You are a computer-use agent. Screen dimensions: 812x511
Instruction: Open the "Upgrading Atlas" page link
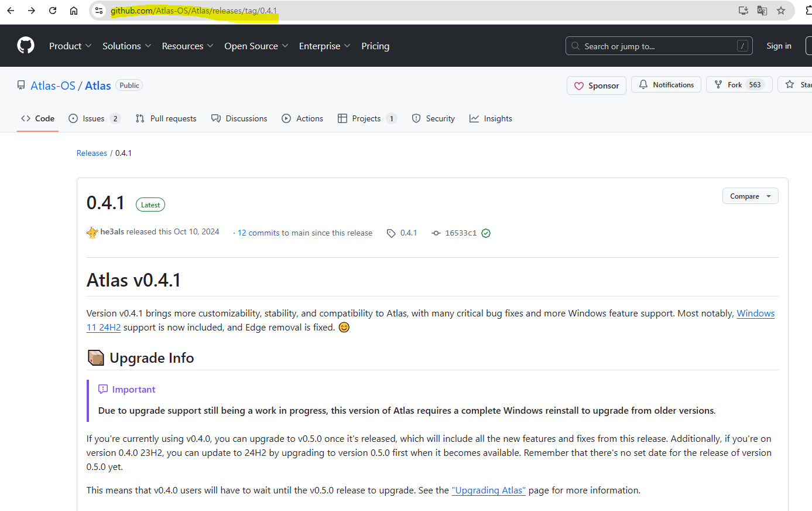(x=489, y=490)
